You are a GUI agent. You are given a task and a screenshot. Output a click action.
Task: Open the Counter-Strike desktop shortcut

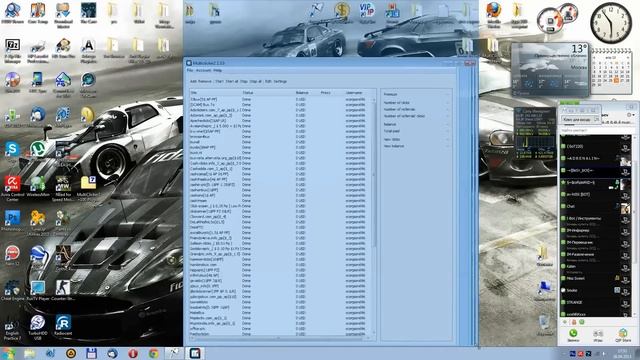pyautogui.click(x=63, y=291)
